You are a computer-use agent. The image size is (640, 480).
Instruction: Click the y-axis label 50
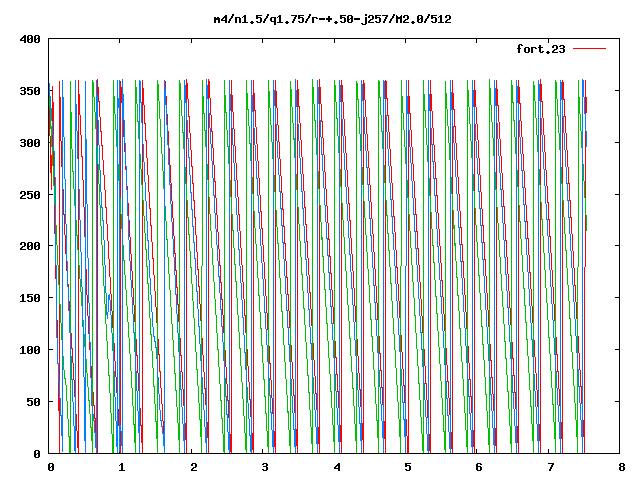pos(33,402)
